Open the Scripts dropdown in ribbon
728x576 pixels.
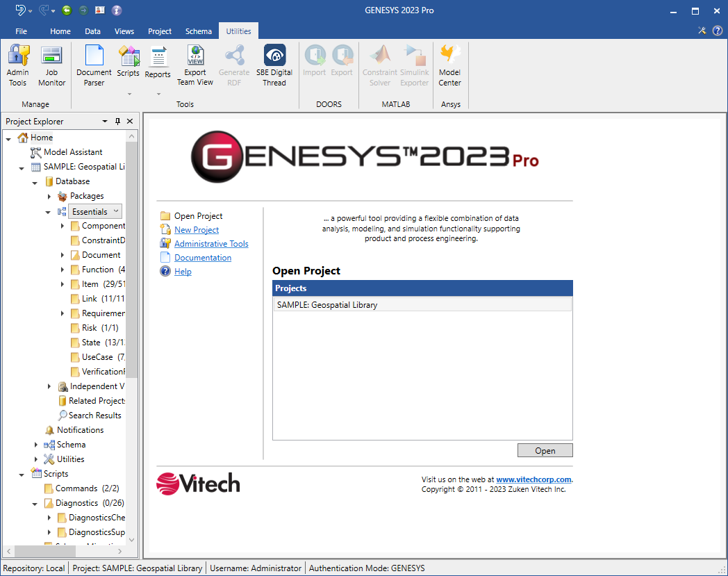[x=129, y=93]
